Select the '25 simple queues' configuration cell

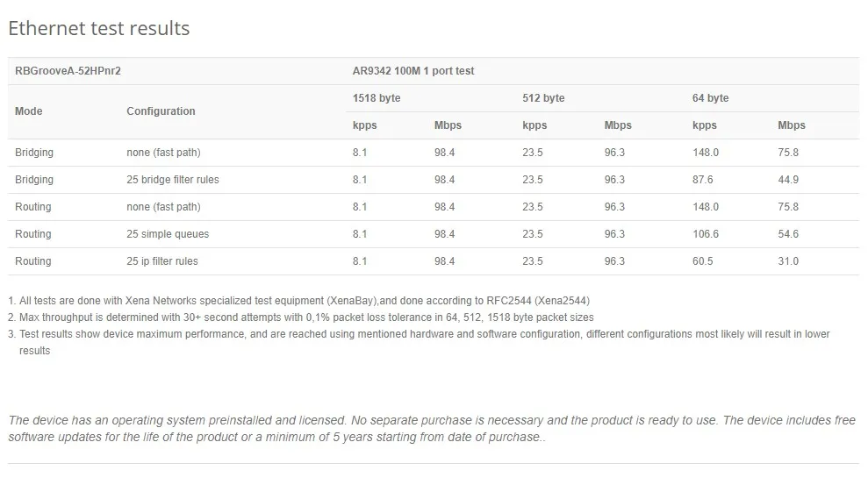168,234
